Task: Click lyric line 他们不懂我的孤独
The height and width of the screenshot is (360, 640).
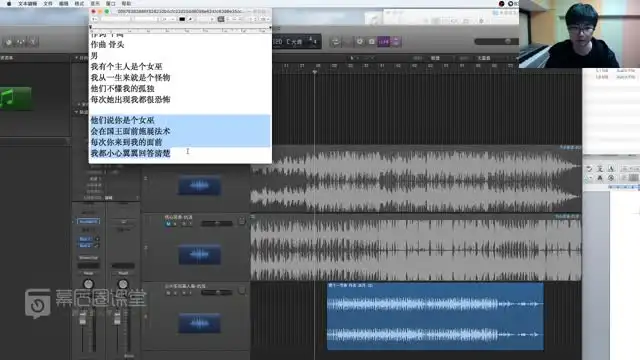Action: pos(122,88)
